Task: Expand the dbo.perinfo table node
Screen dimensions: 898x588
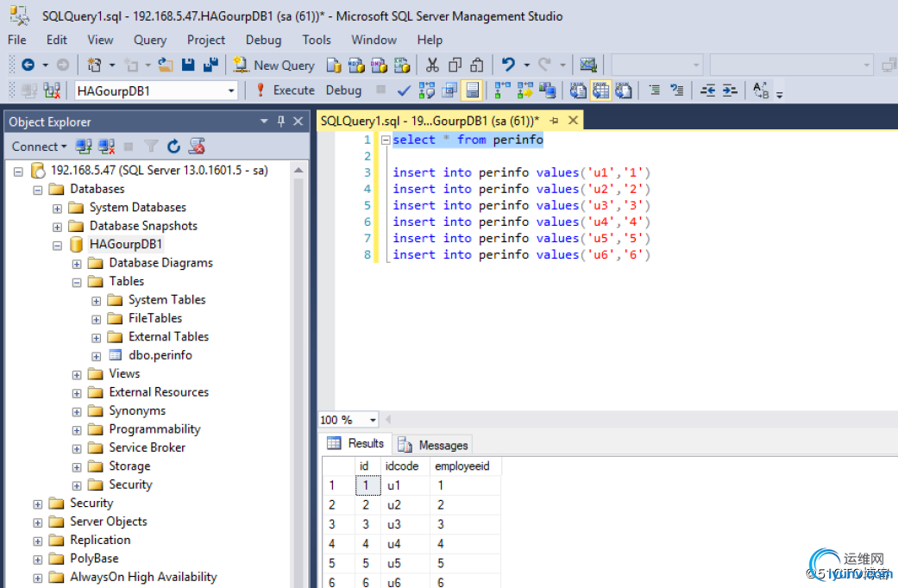Action: tap(97, 357)
